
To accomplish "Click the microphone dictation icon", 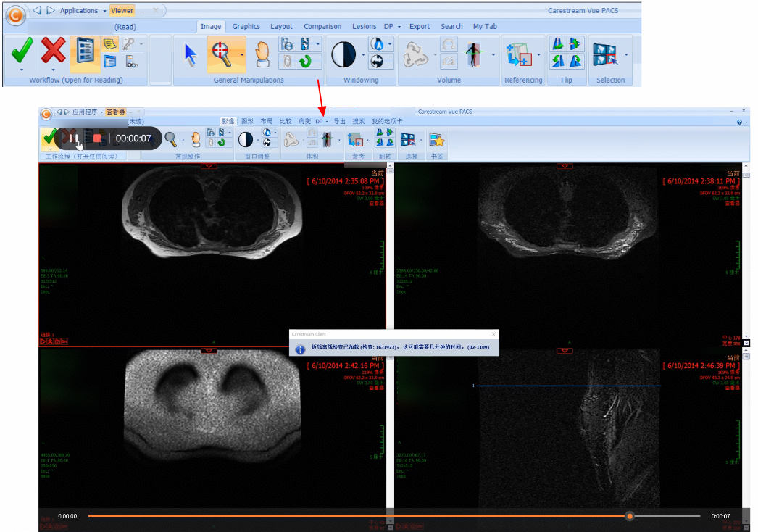I will coord(128,44).
